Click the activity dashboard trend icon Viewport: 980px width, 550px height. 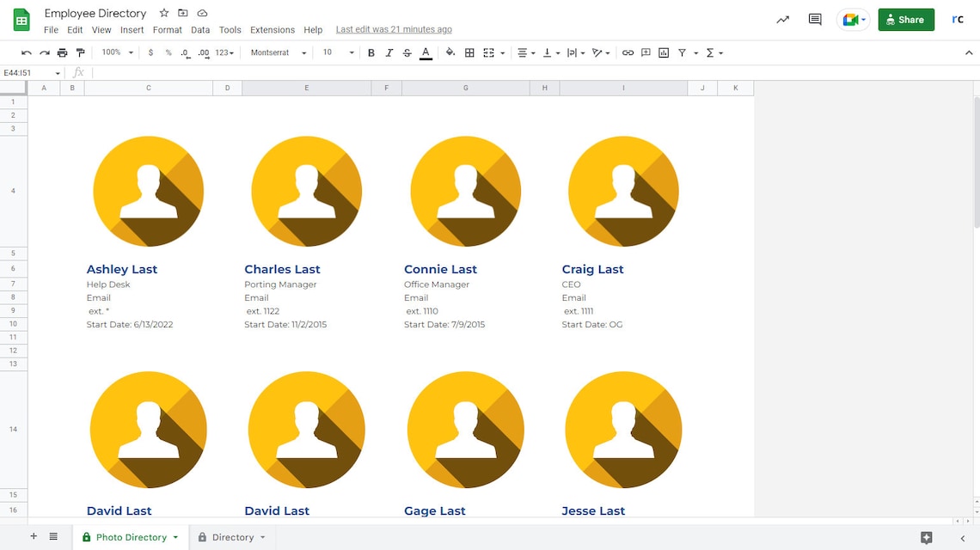782,20
